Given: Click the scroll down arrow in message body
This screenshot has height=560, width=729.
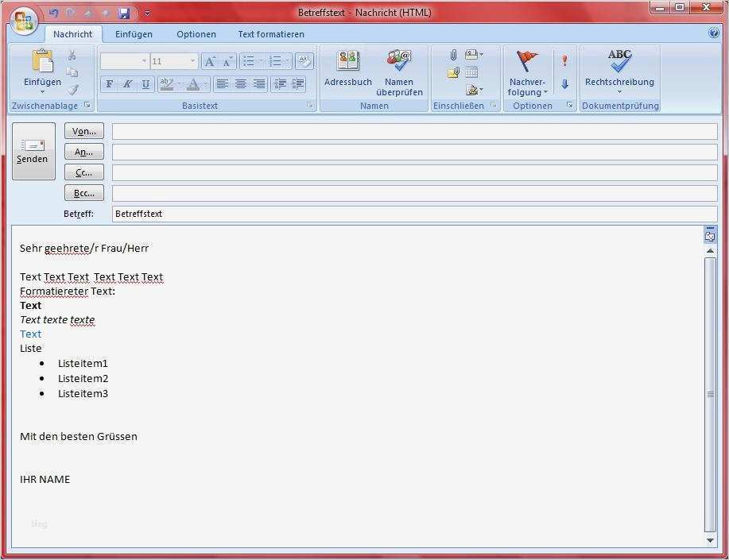Looking at the screenshot, I should pyautogui.click(x=710, y=540).
